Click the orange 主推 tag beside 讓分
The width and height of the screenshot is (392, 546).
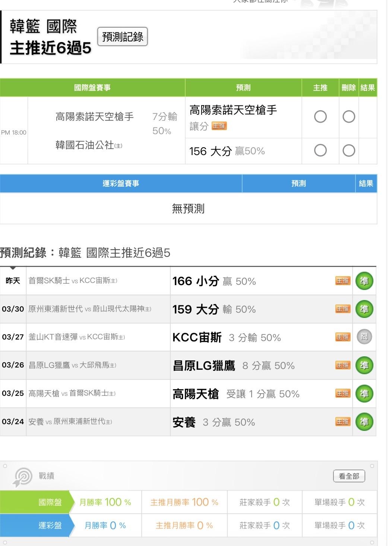tap(219, 126)
